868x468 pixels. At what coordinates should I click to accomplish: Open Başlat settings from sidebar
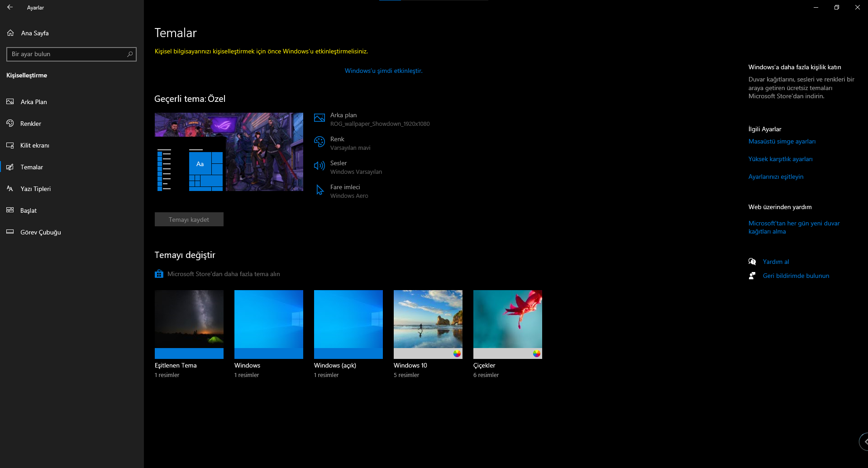click(72, 210)
